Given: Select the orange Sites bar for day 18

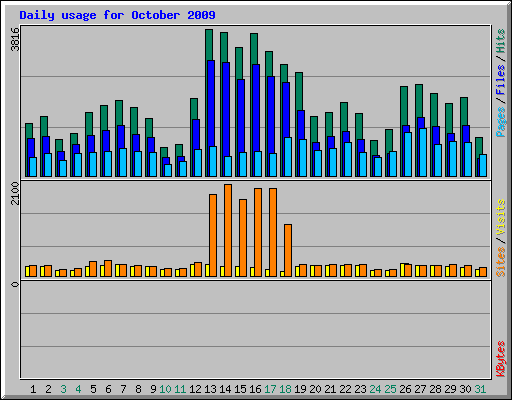Looking at the screenshot, I should [288, 250].
